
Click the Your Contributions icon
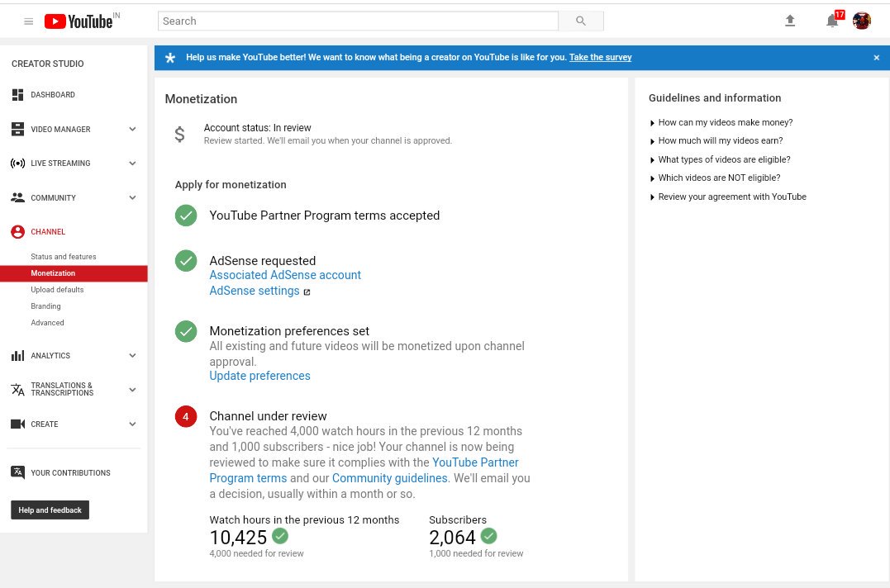point(17,472)
